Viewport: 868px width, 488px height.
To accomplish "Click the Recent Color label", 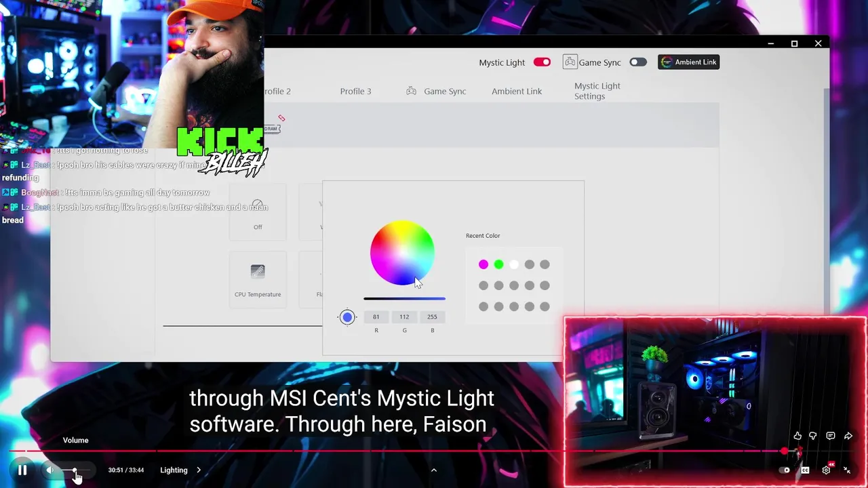I will [x=483, y=235].
